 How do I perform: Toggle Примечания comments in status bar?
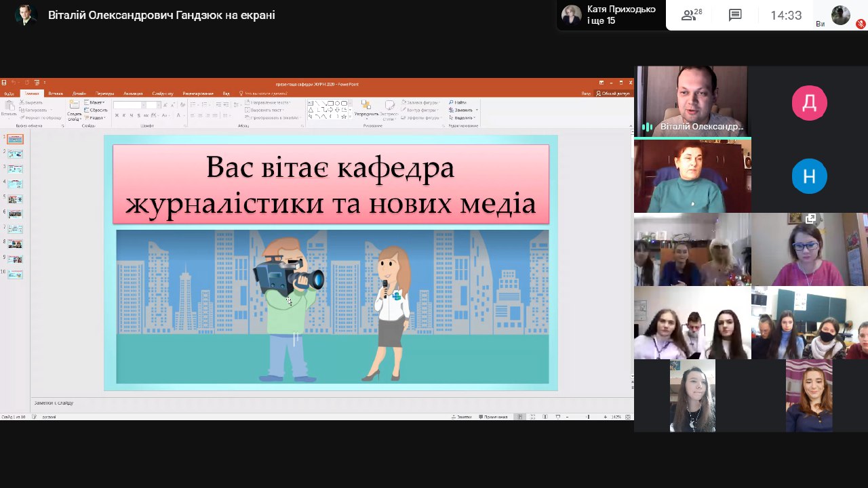(x=494, y=417)
